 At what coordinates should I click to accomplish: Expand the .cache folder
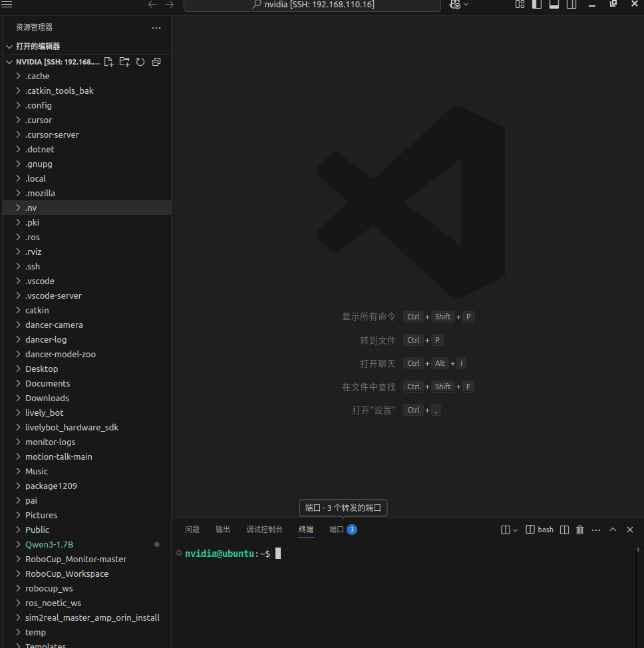click(18, 76)
